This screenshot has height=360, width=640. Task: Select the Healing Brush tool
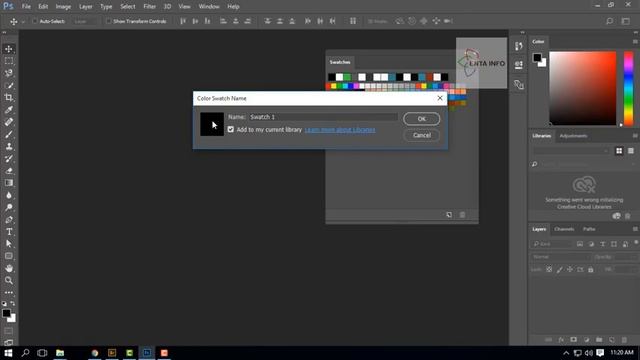pyautogui.click(x=9, y=122)
